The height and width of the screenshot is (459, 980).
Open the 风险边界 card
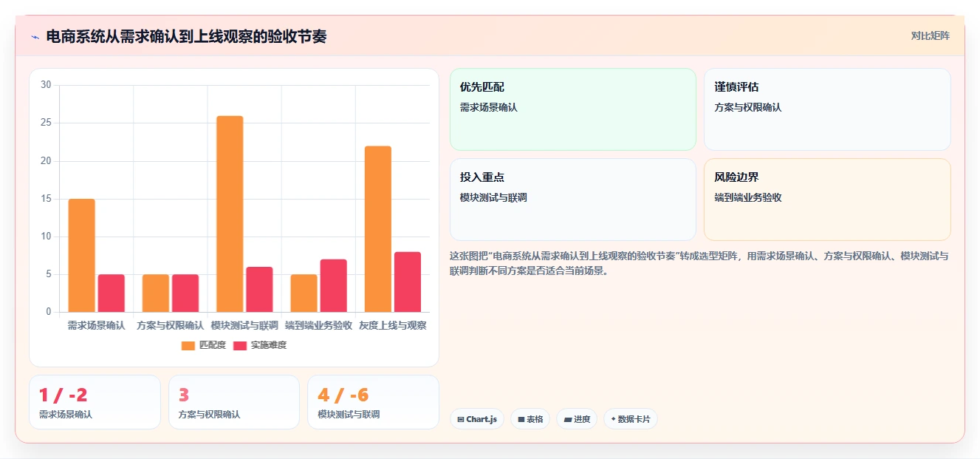tap(827, 200)
